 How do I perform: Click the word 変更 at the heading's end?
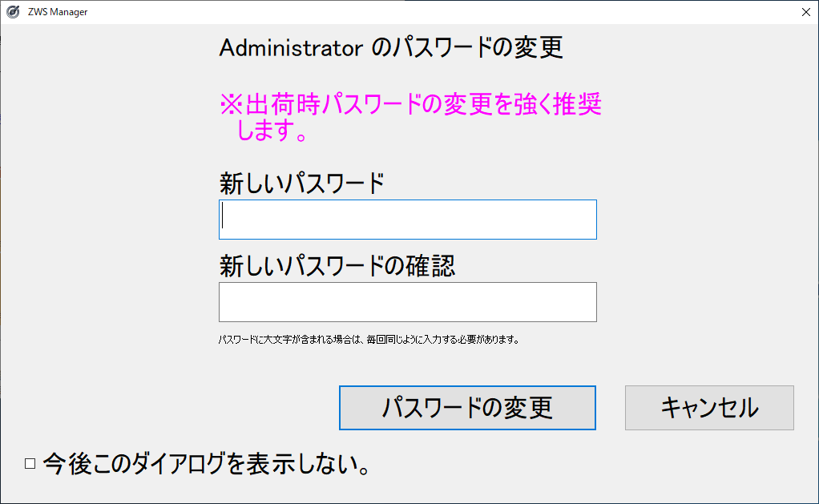pos(538,48)
